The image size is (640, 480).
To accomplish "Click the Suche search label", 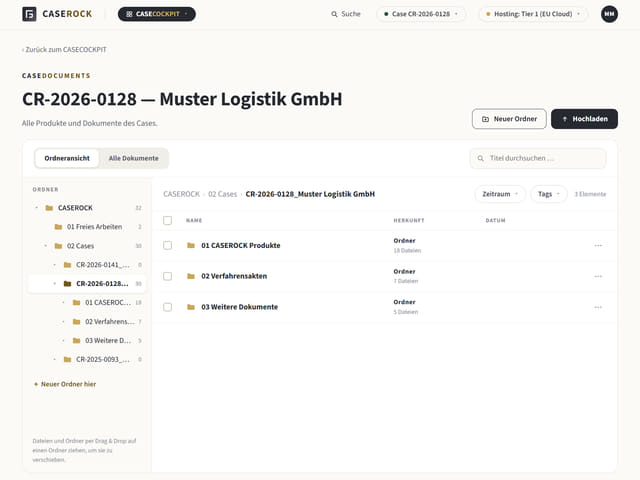I will (x=351, y=14).
